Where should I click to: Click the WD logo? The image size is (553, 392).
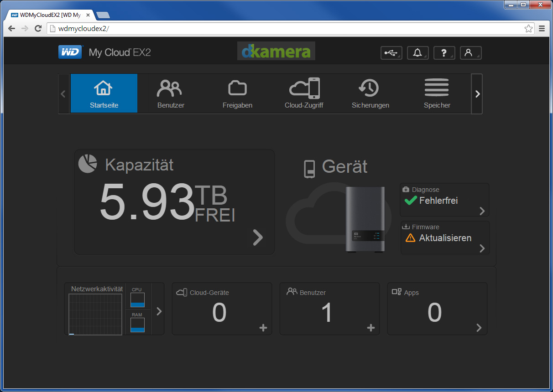click(70, 52)
